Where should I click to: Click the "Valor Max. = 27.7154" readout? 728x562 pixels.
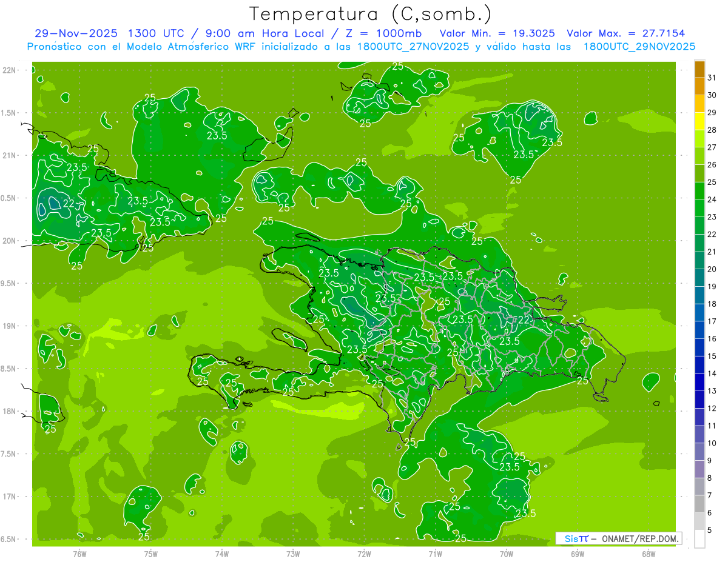(626, 33)
